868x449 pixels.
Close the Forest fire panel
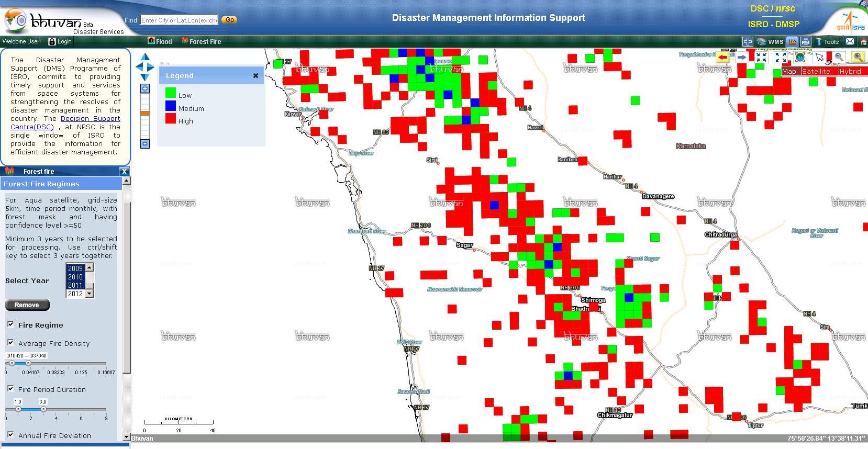pos(124,172)
